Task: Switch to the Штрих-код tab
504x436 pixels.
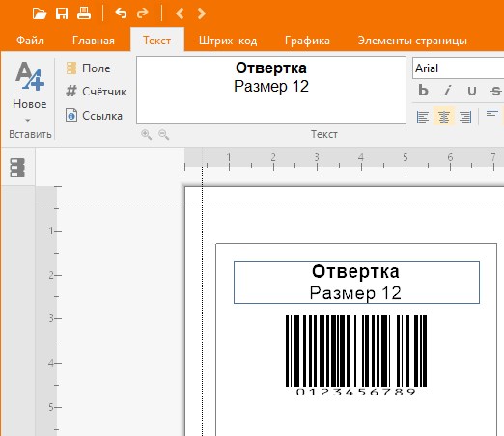Action: [228, 41]
